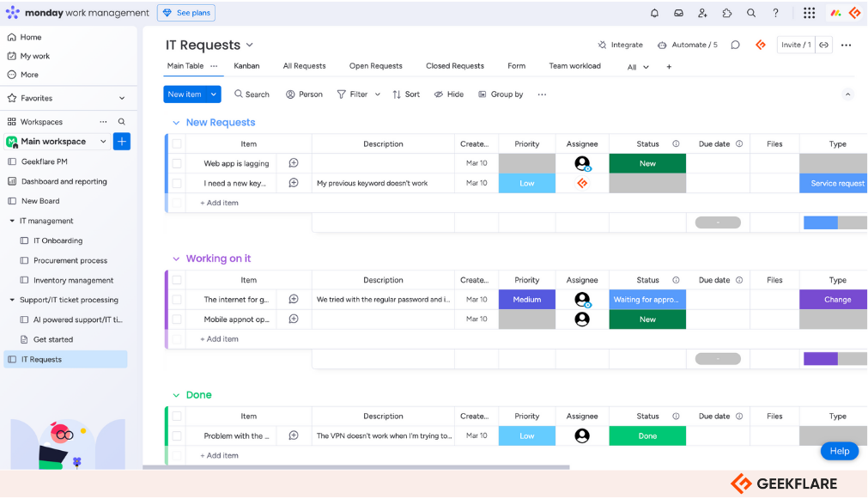Click Invite / 1 button
The image size is (868, 499).
[796, 45]
